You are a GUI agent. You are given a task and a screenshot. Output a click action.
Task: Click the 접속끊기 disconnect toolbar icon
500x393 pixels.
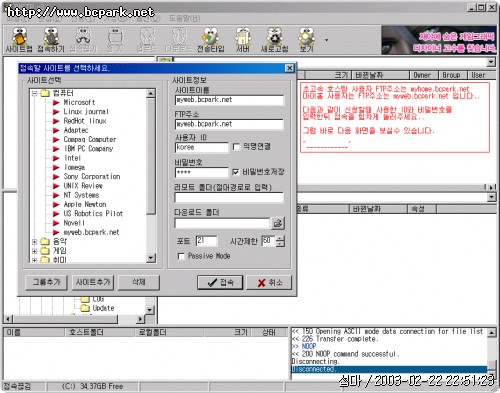point(83,40)
